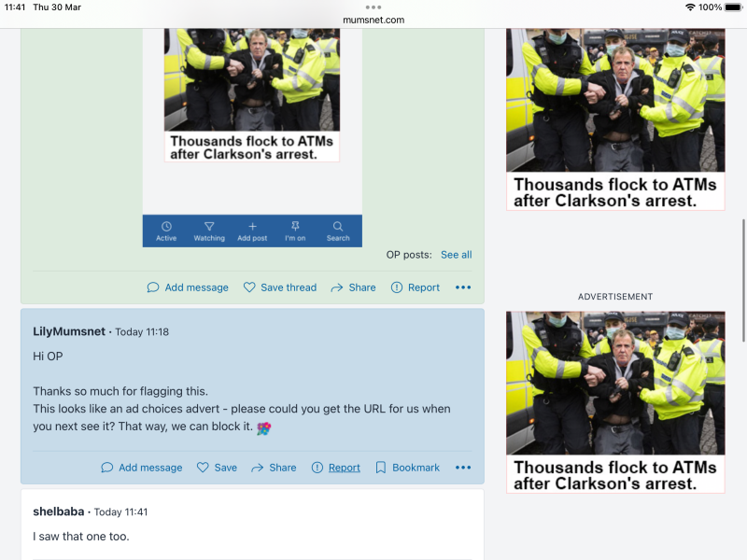The height and width of the screenshot is (560, 747).
Task: See all OP posts
Action: (x=457, y=255)
